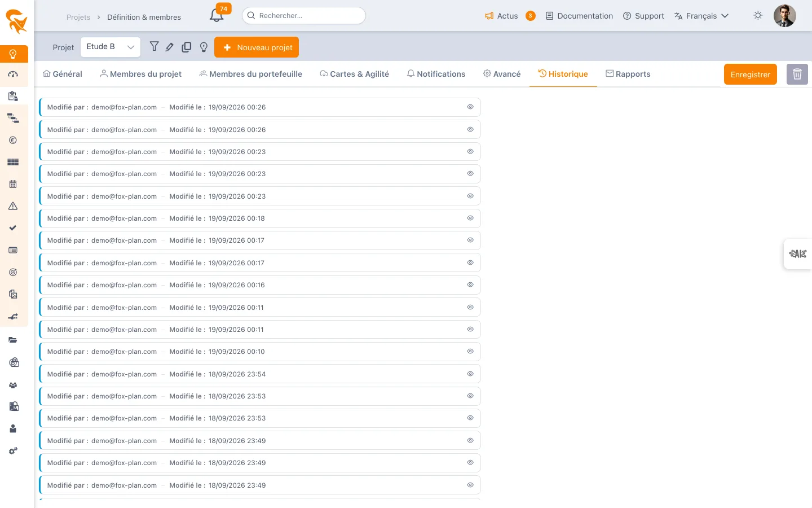Click the Rechercher search field
Image resolution: width=812 pixels, height=508 pixels.
pos(304,16)
